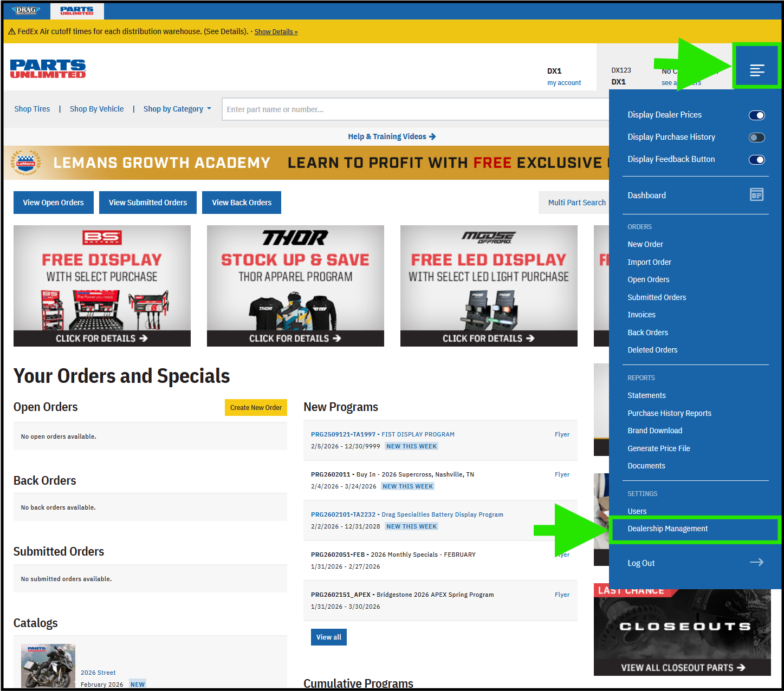This screenshot has height=691, width=784.
Task: Switch to the Drag Specialties logo tab
Action: 26,10
